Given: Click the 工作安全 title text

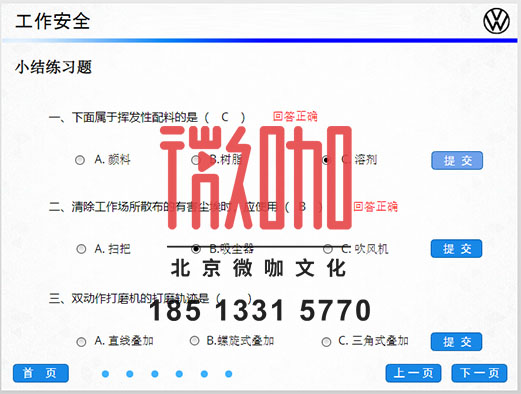Looking at the screenshot, I should point(53,21).
